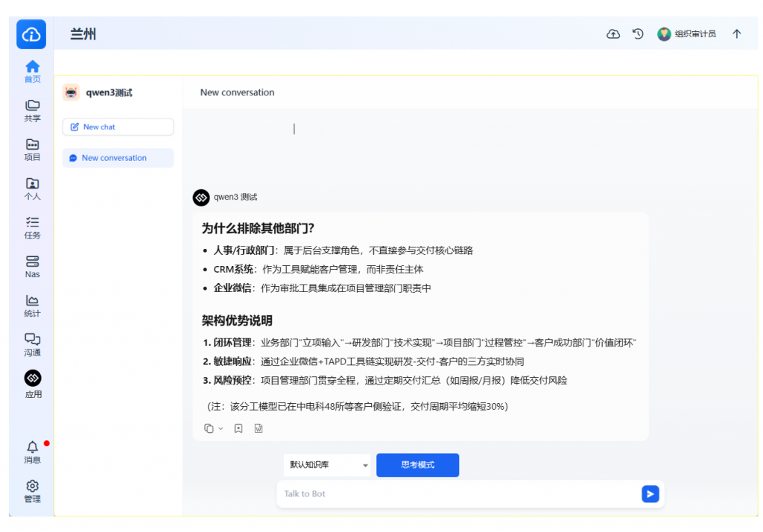The width and height of the screenshot is (763, 532).
Task: Toggle the 思考模式 thinking mode button
Action: click(417, 465)
